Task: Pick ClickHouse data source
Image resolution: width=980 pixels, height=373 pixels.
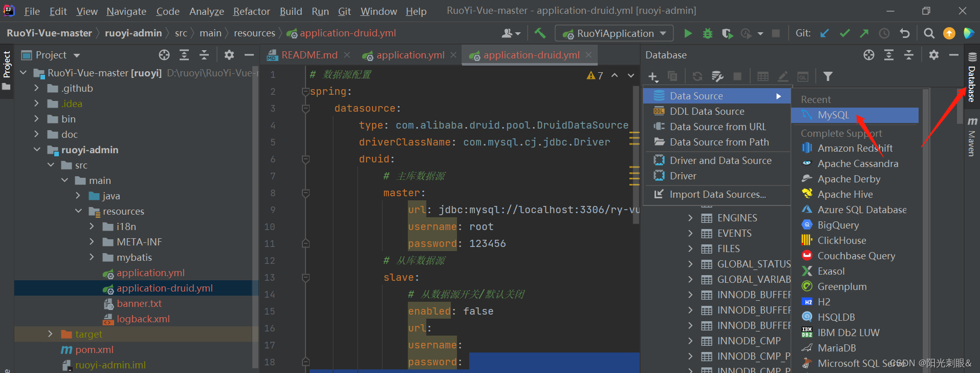Action: (x=842, y=240)
